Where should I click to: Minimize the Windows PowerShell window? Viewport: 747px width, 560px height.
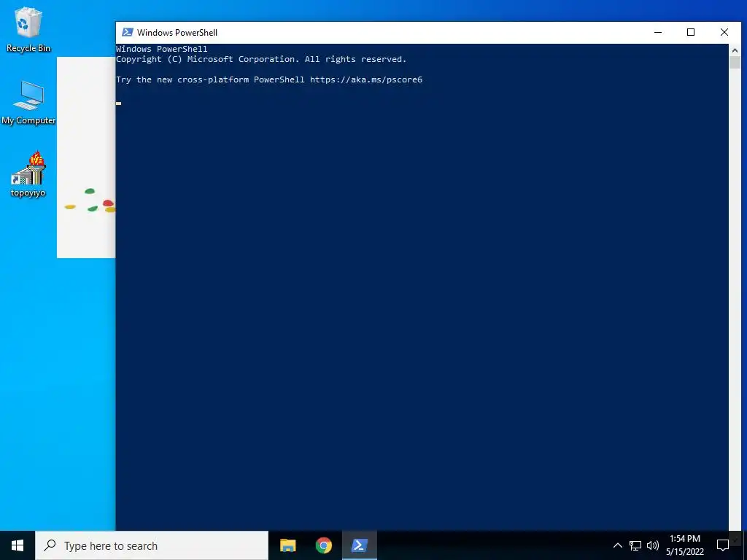click(x=658, y=32)
